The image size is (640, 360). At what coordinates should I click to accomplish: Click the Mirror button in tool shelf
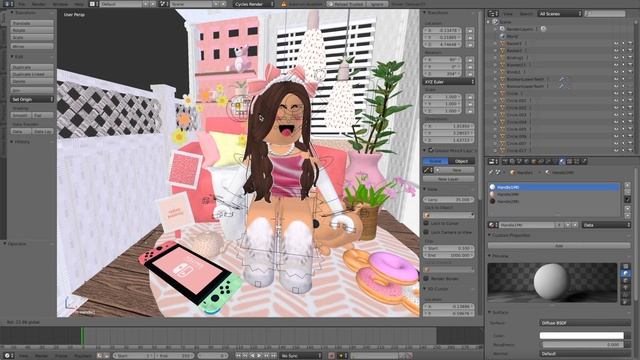(32, 47)
